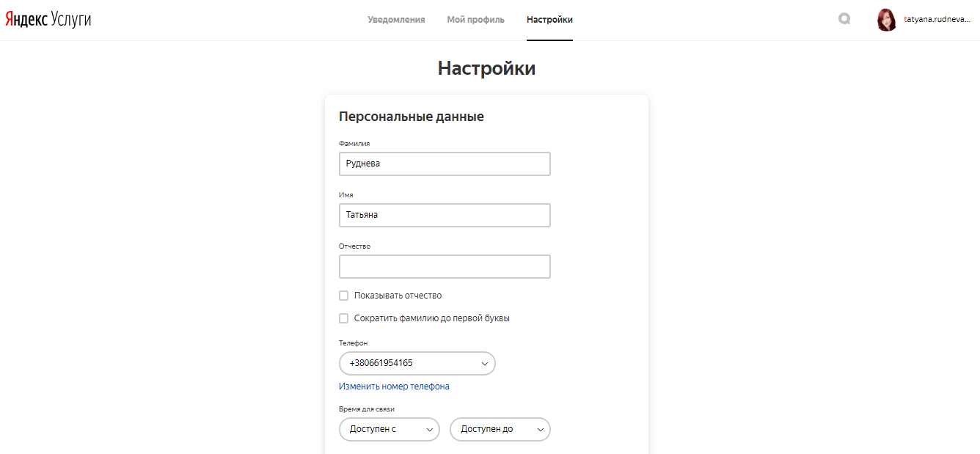Click the Имя field showing Татьяна
This screenshot has height=454, width=980.
(x=445, y=215)
